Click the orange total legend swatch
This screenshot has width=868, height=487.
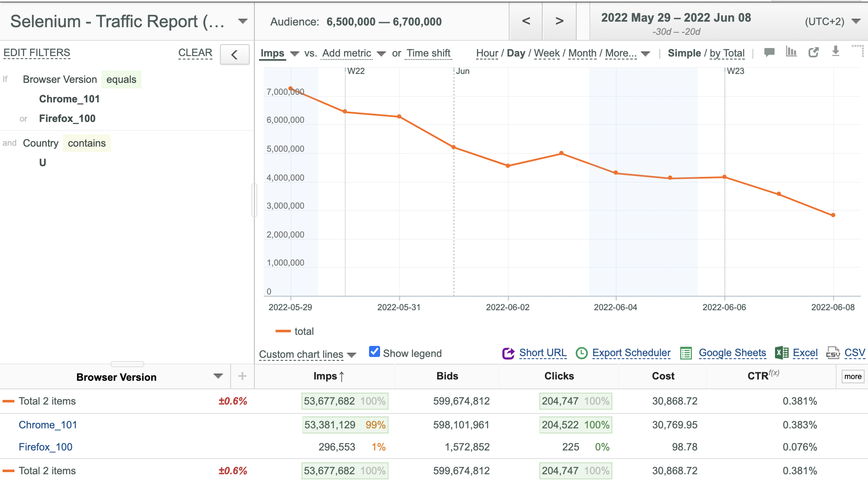[283, 331]
